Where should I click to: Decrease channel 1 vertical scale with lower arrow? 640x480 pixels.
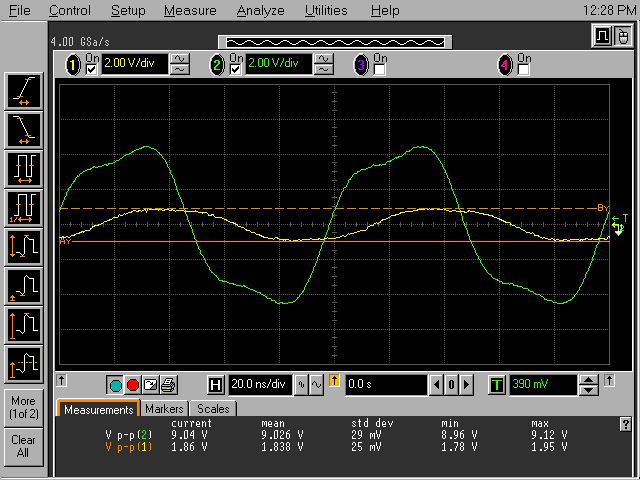click(179, 70)
